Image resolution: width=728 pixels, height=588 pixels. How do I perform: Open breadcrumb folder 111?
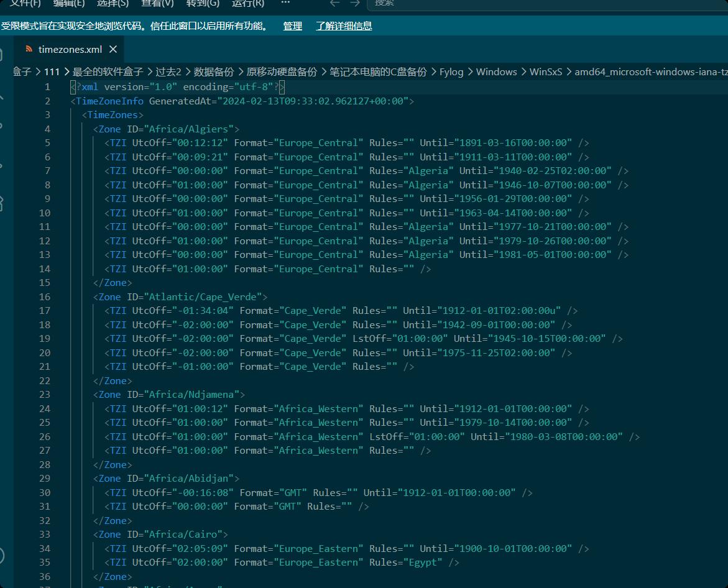(52, 72)
